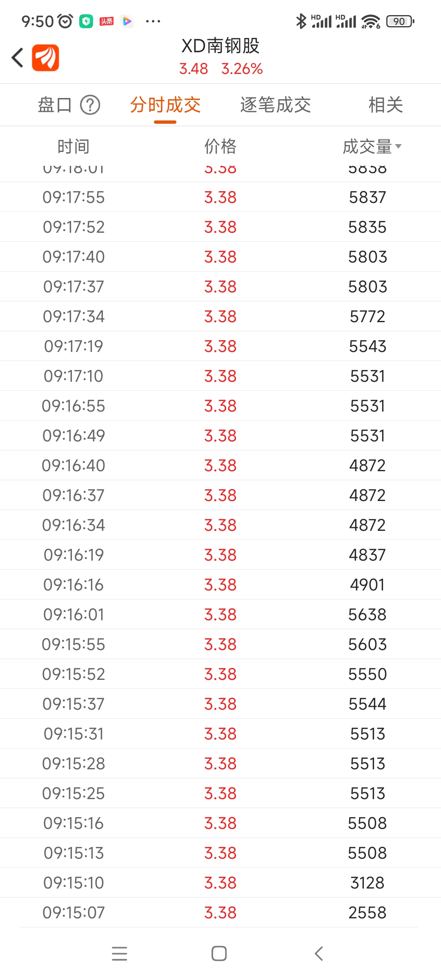This screenshot has height=980, width=441.
Task: Open the 相关 tab
Action: 386,105
